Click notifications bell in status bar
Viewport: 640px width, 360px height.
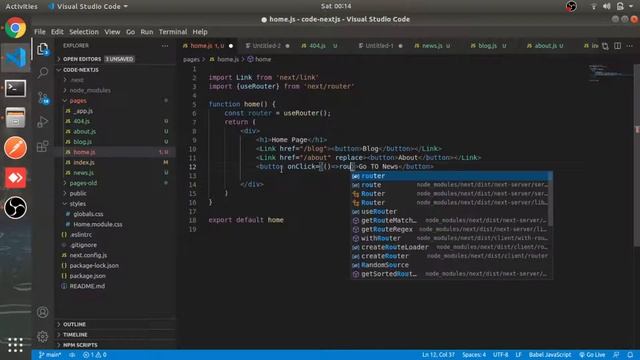pos(630,355)
